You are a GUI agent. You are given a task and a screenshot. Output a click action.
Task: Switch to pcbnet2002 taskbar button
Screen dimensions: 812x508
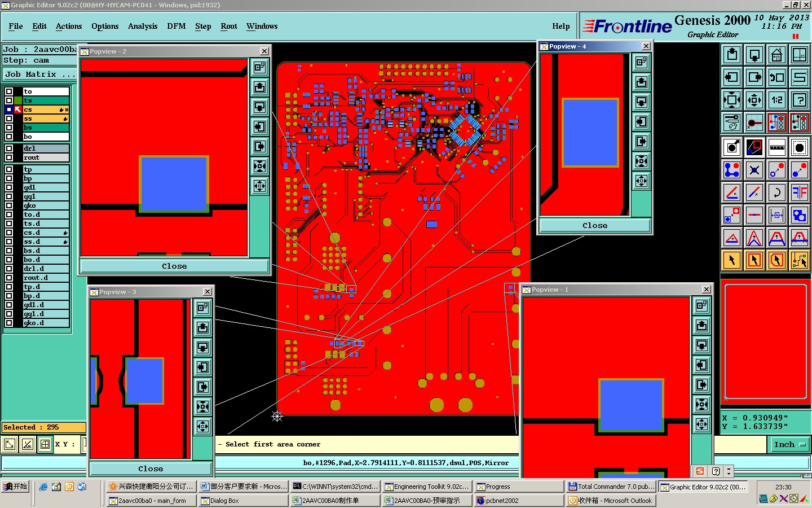[x=518, y=500]
